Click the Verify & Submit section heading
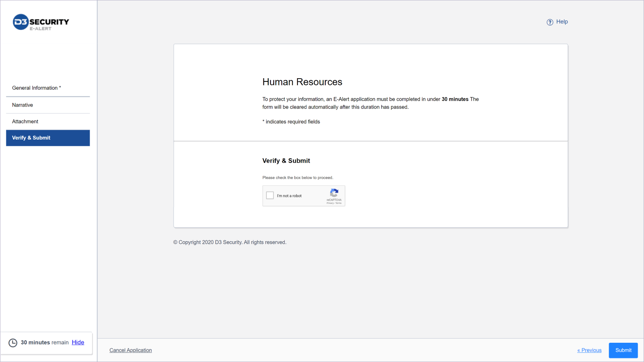 pos(286,161)
